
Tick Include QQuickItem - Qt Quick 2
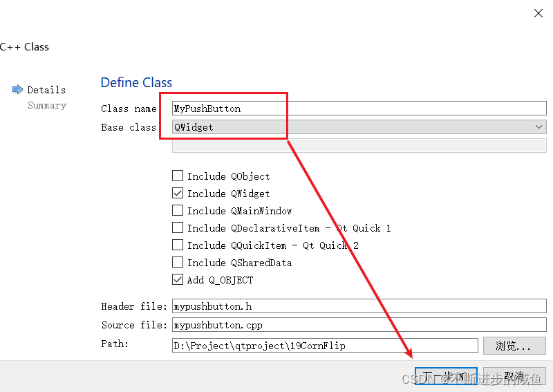click(x=178, y=245)
